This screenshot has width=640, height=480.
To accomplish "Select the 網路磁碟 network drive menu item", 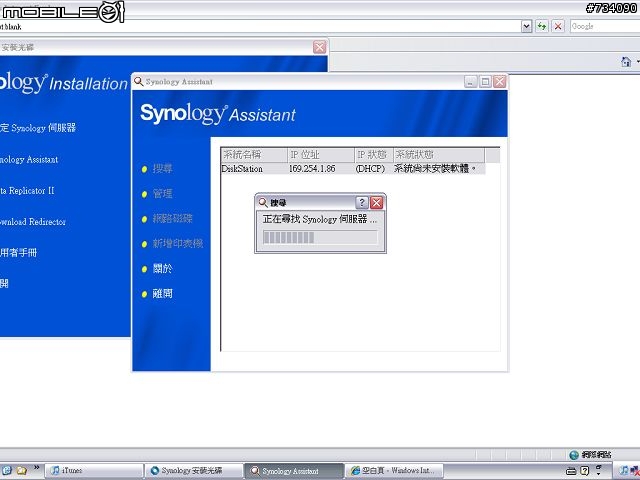I will tap(172, 218).
